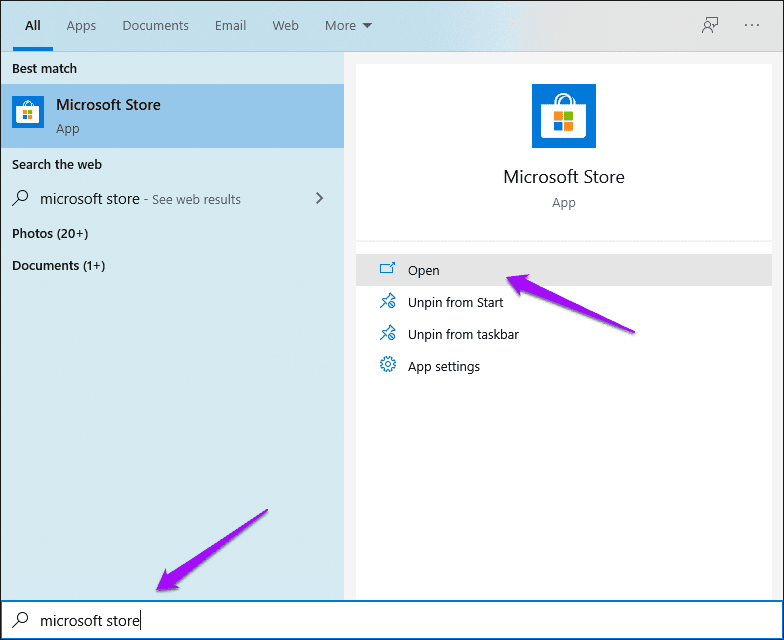
Task: Click the 'Search the web' heading
Action: (57, 164)
